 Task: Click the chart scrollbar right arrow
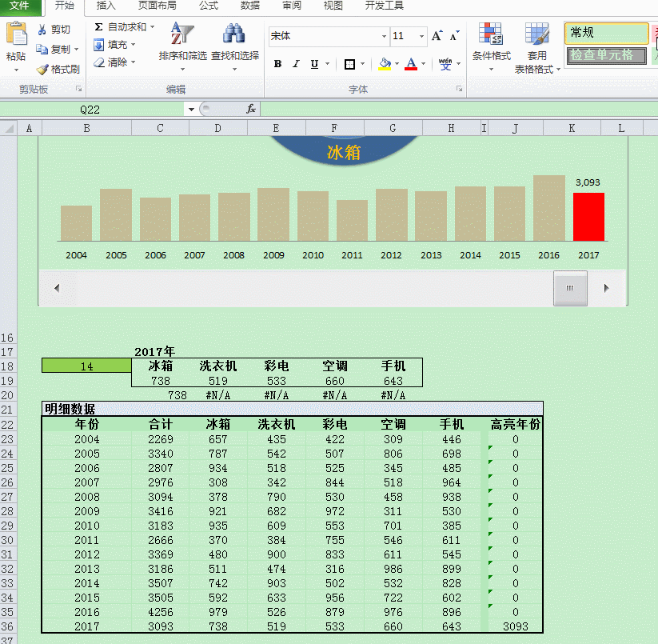tap(607, 288)
